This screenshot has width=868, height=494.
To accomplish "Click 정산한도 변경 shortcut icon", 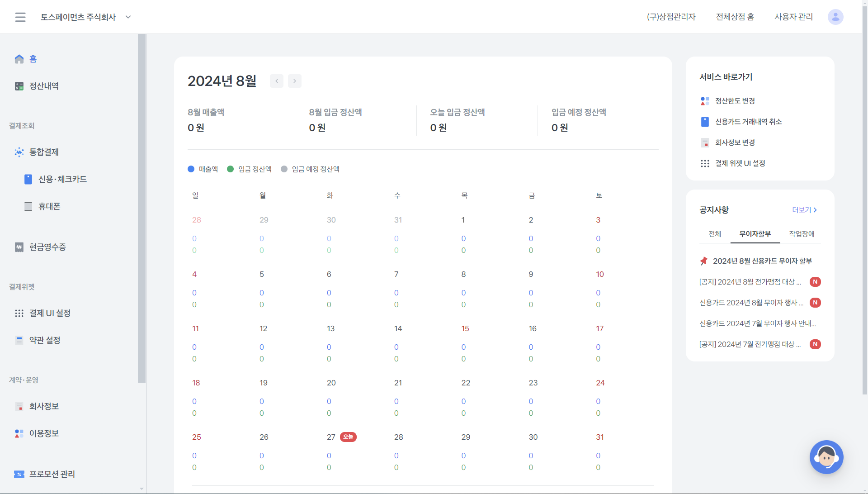I will click(x=705, y=101).
